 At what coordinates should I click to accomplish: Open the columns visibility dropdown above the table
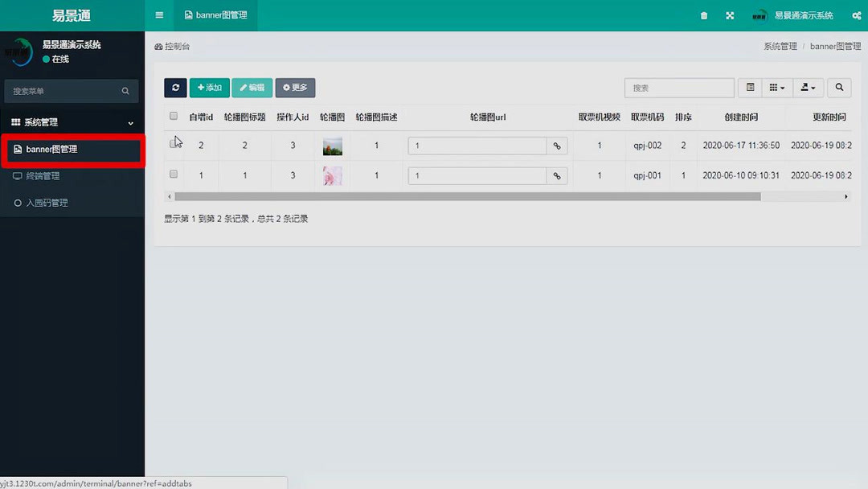(x=776, y=88)
